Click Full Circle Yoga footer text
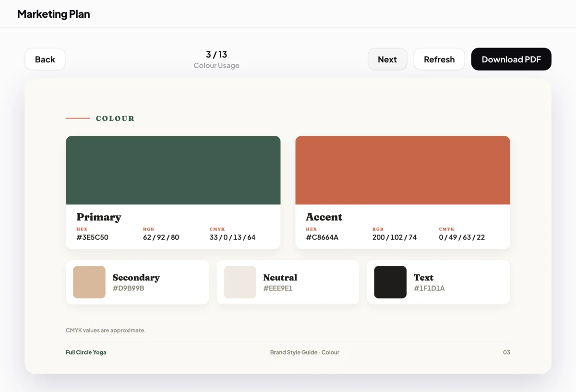Image resolution: width=576 pixels, height=392 pixels. [x=86, y=352]
